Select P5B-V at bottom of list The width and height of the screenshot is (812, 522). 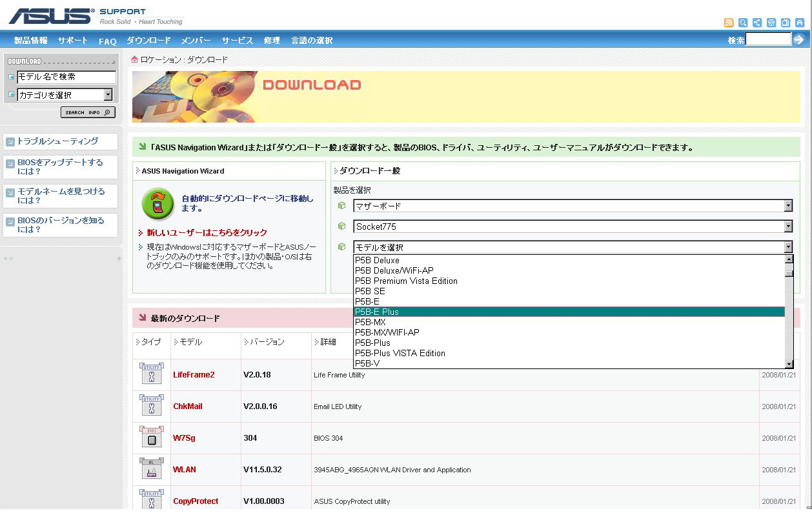[569, 363]
